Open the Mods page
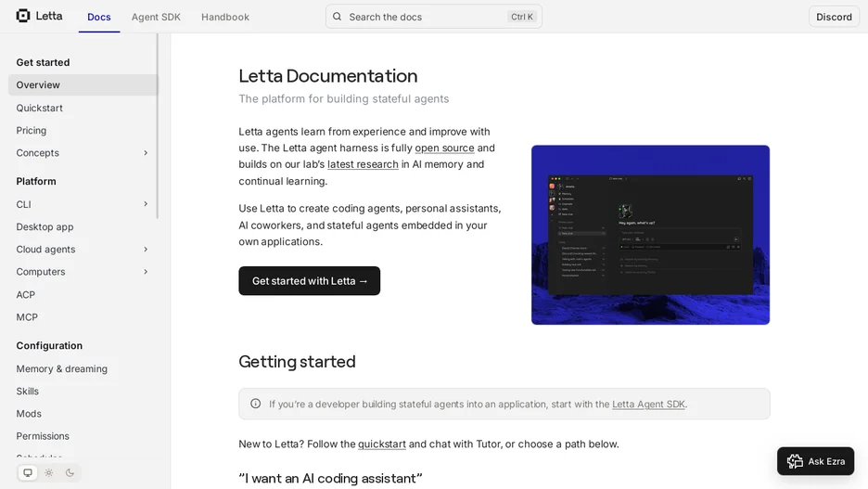The image size is (868, 489). [x=29, y=414]
